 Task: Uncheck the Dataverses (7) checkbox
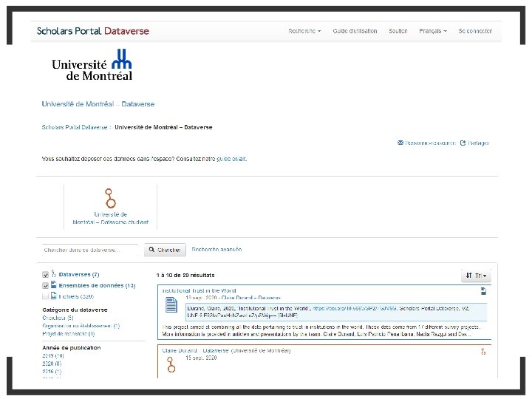click(46, 274)
